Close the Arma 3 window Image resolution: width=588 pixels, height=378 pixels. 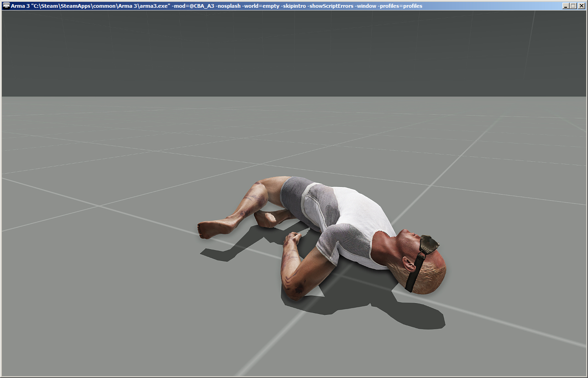[x=581, y=6]
